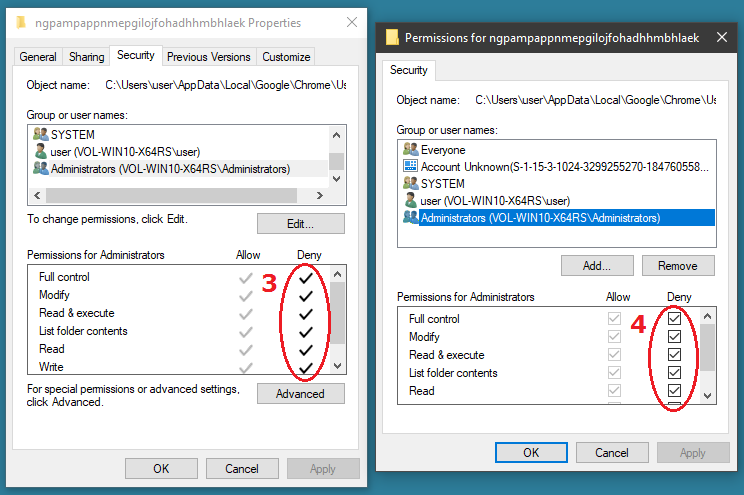
Task: Open Advanced security settings
Action: [x=301, y=393]
